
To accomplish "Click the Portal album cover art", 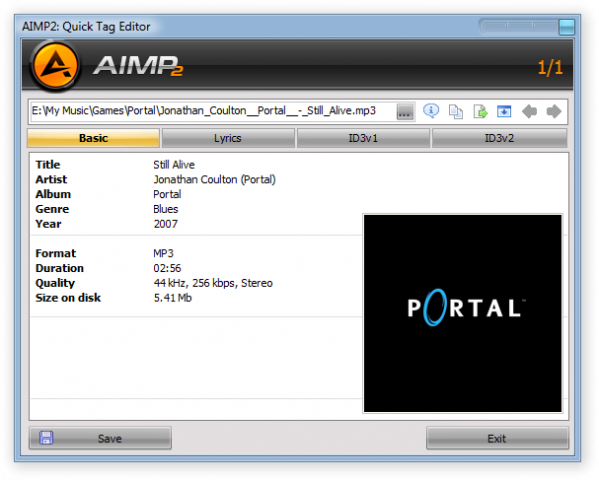I will pos(463,313).
